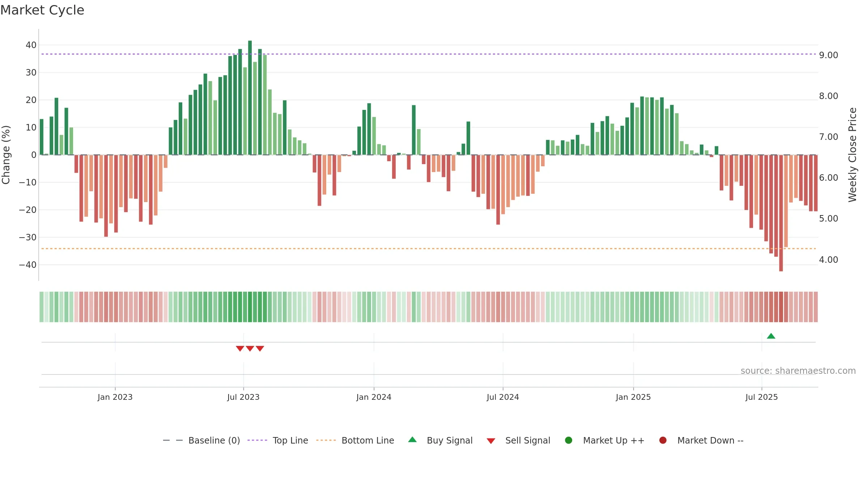
Task: Click the lowest red bar below −40 percent
Action: click(x=781, y=213)
